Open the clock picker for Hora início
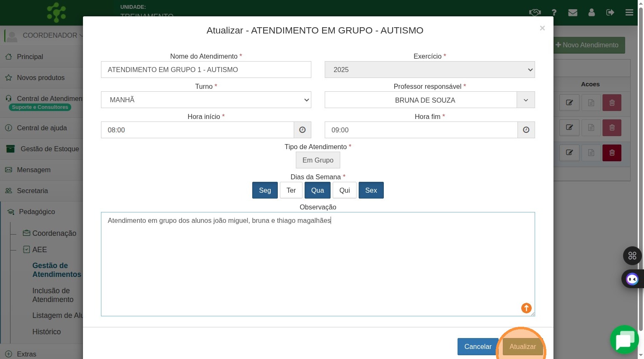 pyautogui.click(x=303, y=130)
